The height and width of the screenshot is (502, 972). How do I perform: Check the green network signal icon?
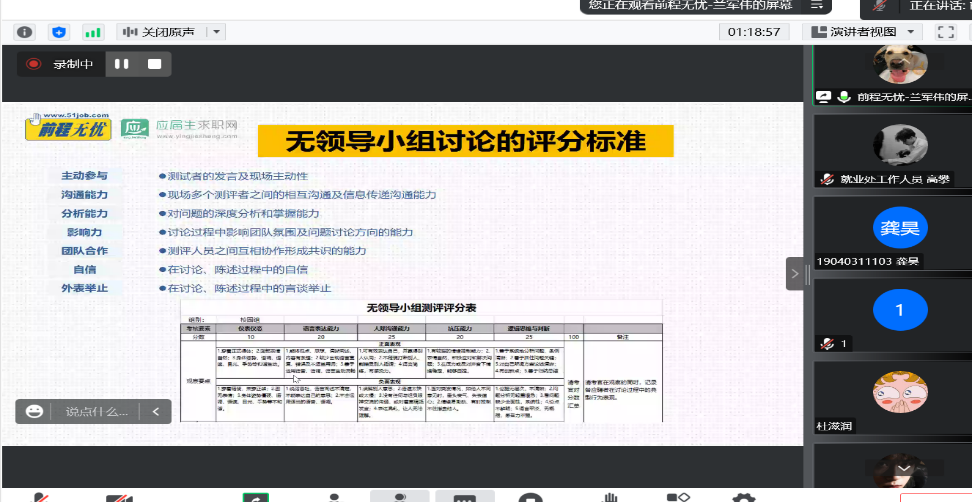click(x=91, y=32)
